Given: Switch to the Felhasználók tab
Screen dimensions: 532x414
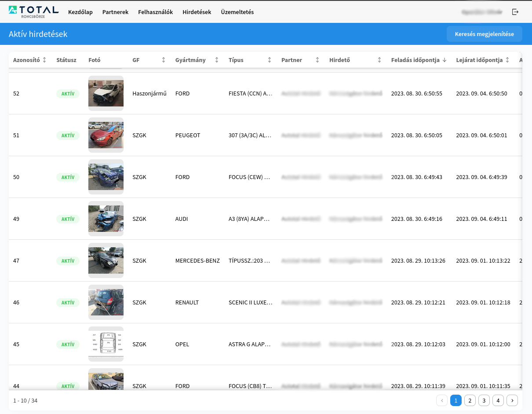Looking at the screenshot, I should tap(156, 12).
